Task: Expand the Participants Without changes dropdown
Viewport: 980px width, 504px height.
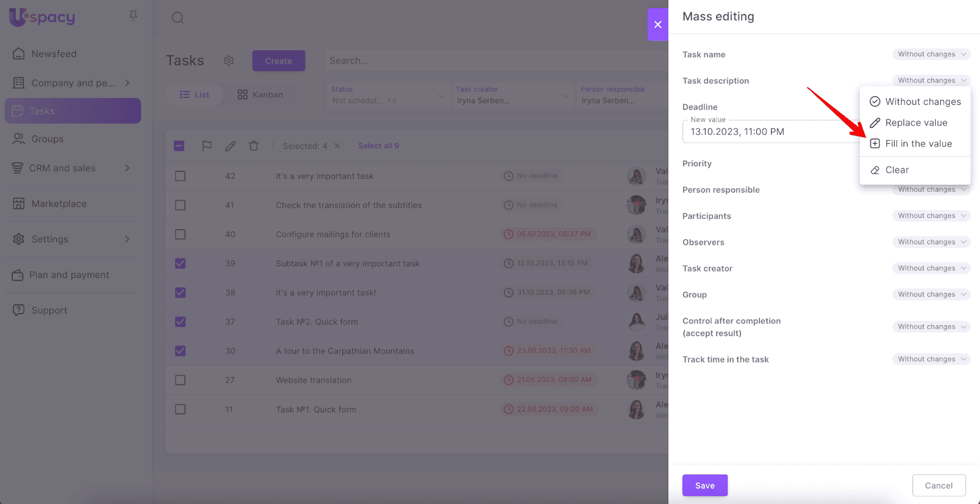Action: click(x=931, y=216)
